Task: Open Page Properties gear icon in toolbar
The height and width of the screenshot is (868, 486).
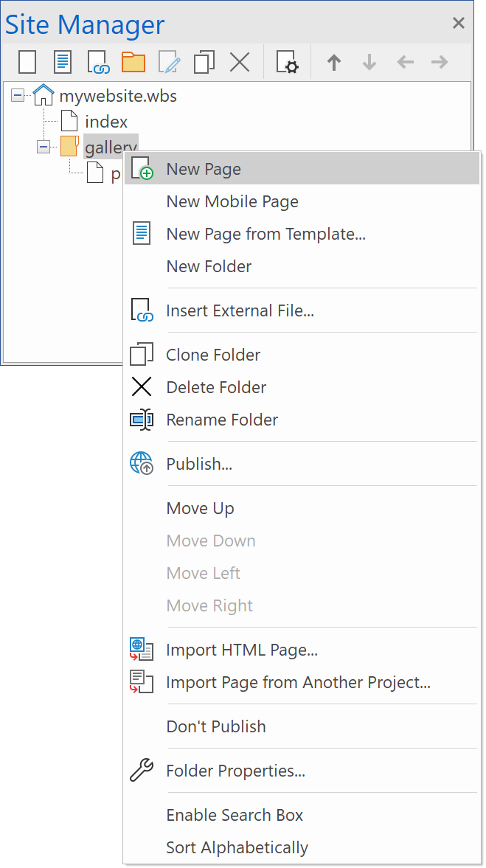Action: point(287,62)
